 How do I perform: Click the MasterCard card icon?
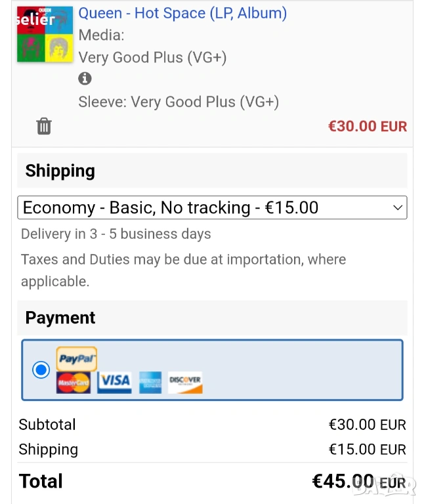[x=74, y=382]
